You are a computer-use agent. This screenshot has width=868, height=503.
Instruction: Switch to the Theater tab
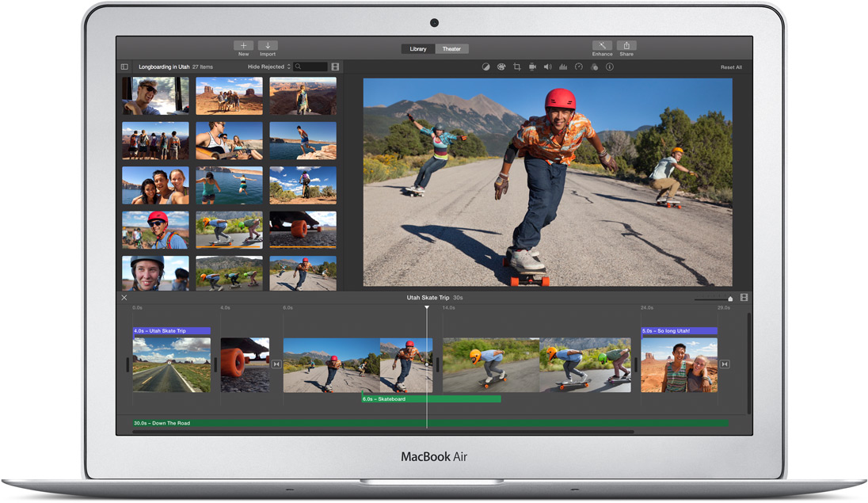tap(451, 48)
